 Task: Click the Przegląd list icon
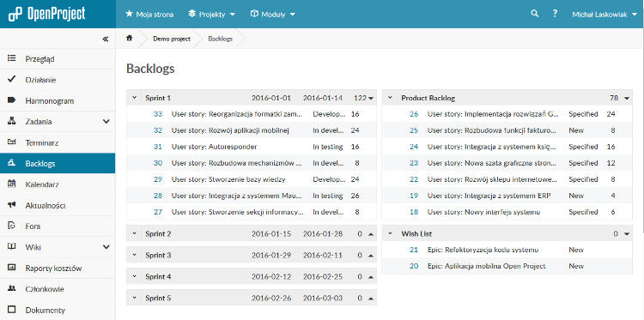pos(11,58)
